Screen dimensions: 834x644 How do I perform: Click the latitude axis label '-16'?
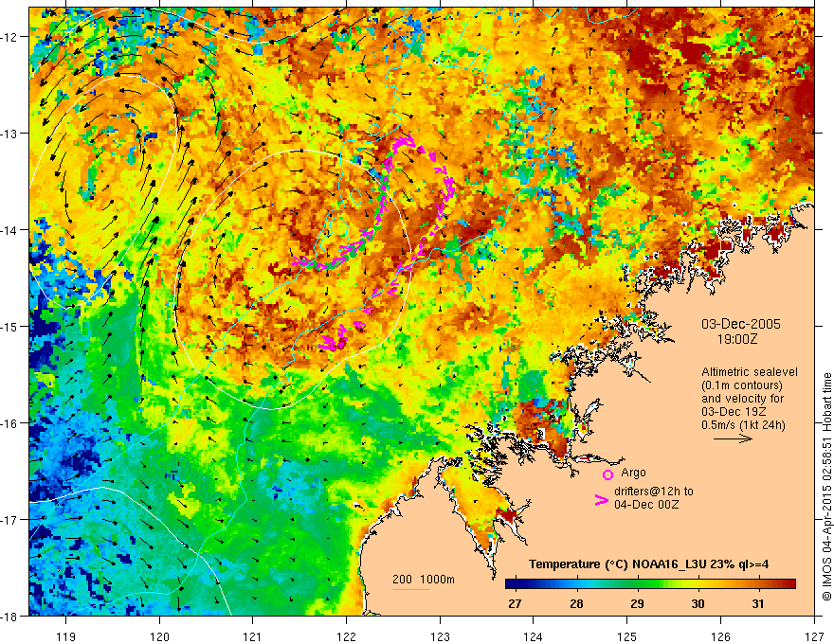coord(10,423)
